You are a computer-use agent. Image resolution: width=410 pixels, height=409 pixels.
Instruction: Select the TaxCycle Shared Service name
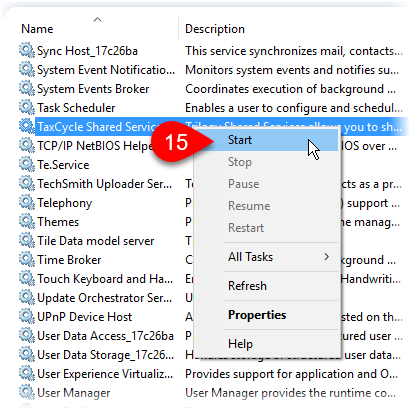coord(98,127)
